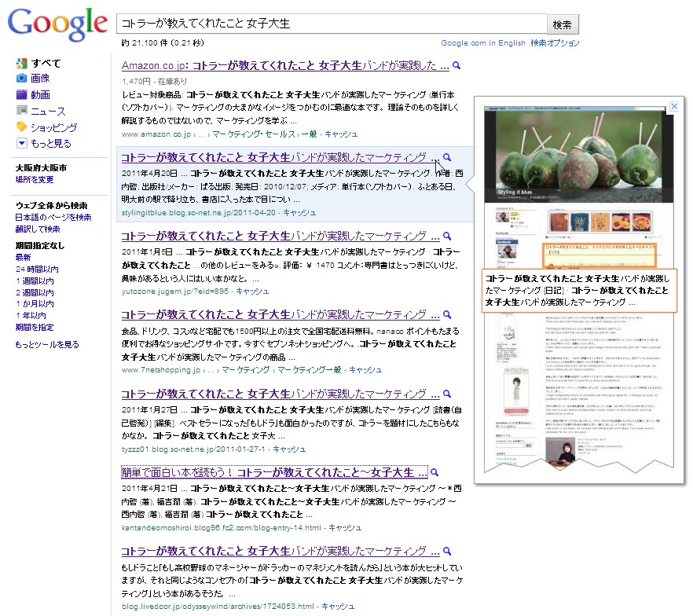The height and width of the screenshot is (616, 693).
Task: Open result title above 7netshopping URL
Action: pyautogui.click(x=280, y=314)
